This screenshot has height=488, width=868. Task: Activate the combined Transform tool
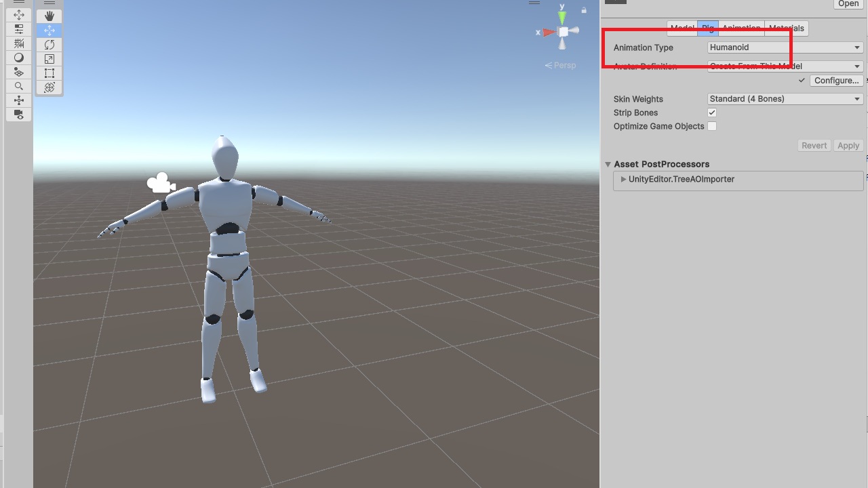pyautogui.click(x=49, y=87)
